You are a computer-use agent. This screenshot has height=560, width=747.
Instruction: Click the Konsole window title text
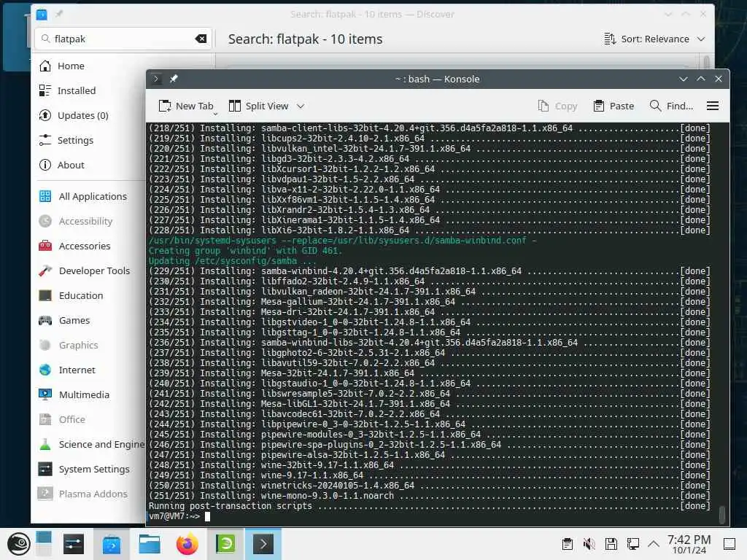[x=438, y=79]
